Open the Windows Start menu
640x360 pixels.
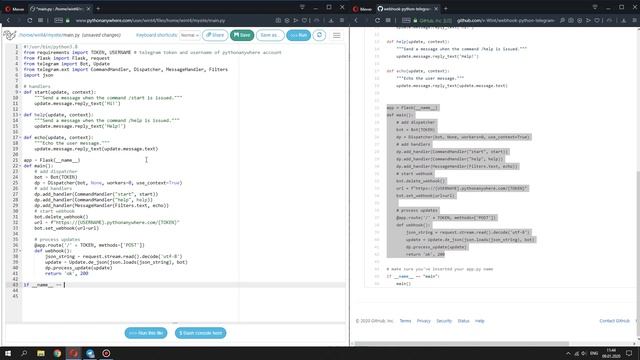pyautogui.click(x=8, y=353)
